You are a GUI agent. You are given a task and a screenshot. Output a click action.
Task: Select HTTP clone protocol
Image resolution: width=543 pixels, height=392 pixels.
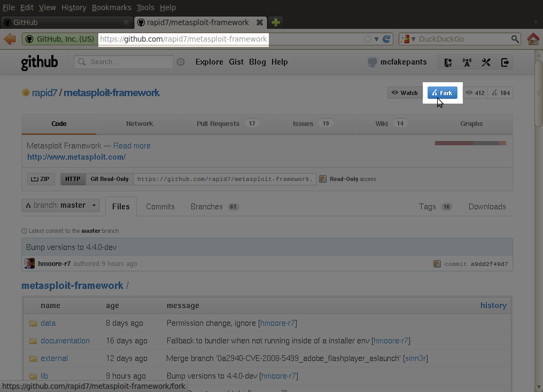[73, 179]
